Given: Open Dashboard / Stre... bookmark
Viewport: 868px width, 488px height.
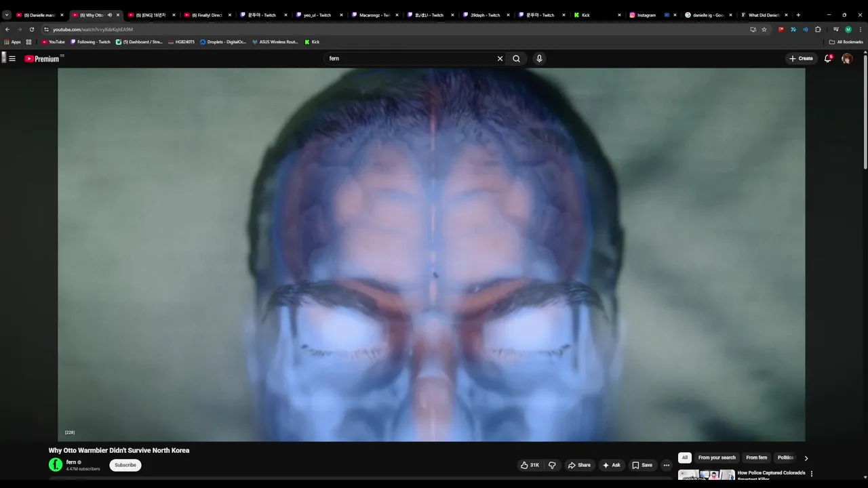Looking at the screenshot, I should pyautogui.click(x=139, y=42).
